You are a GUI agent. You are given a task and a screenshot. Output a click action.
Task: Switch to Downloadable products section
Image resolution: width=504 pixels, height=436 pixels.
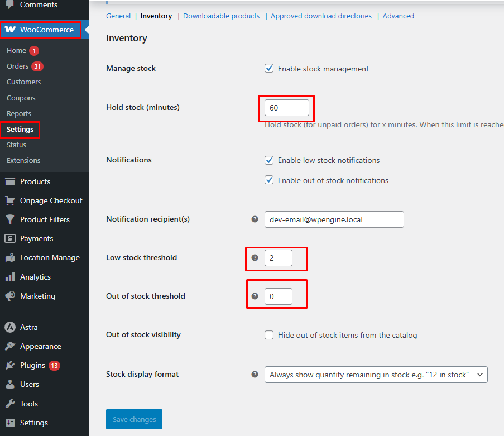(x=221, y=16)
